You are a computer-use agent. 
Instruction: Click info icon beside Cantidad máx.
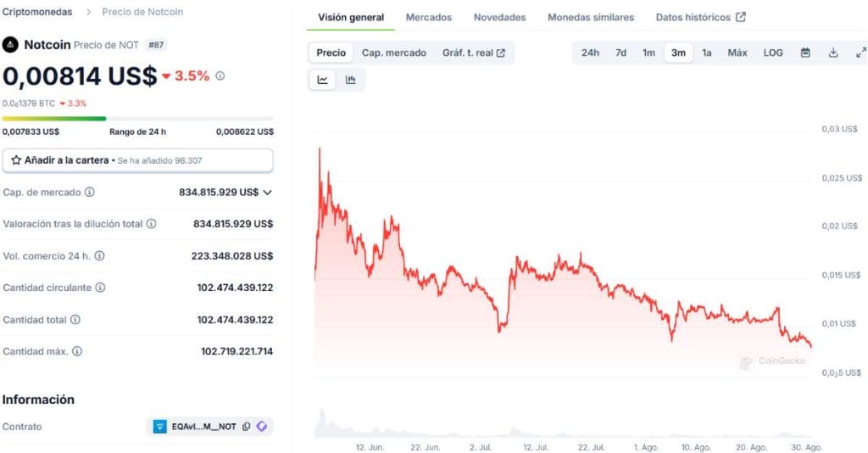pyautogui.click(x=77, y=351)
